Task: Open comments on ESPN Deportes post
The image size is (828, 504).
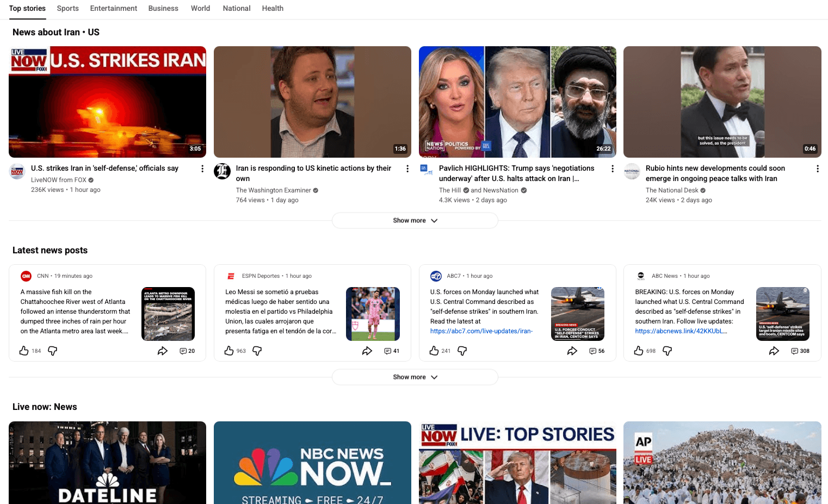Action: [x=392, y=351]
